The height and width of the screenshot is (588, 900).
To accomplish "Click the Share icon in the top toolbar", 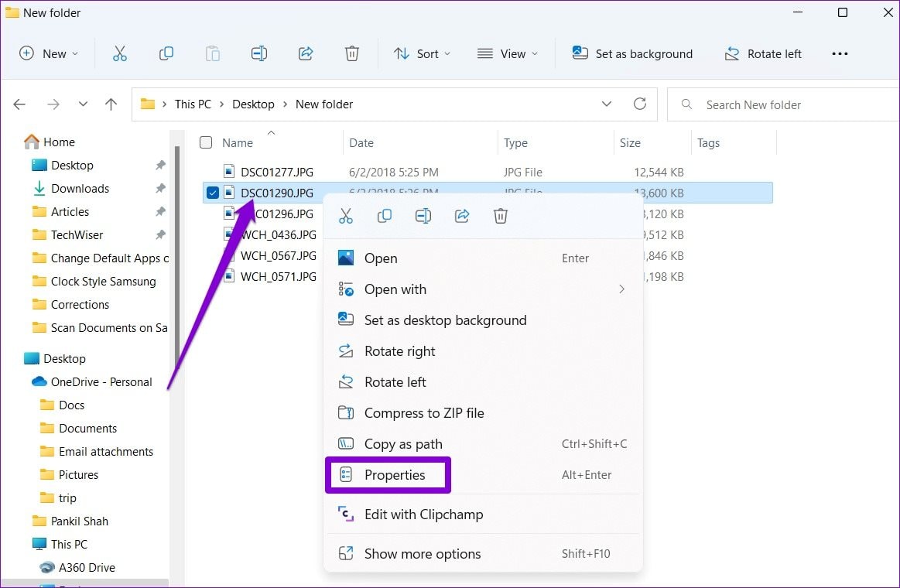I will pos(306,54).
